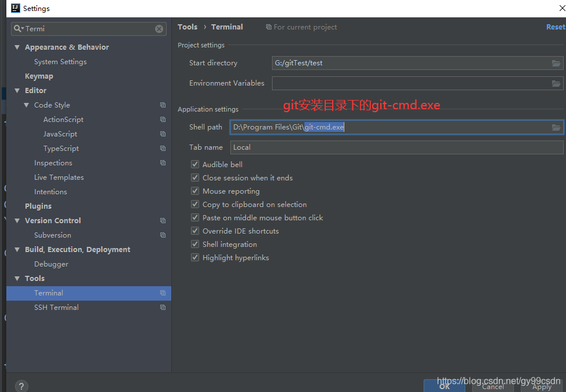Clear the settings search field text
This screenshot has width=566, height=392.
[x=159, y=29]
